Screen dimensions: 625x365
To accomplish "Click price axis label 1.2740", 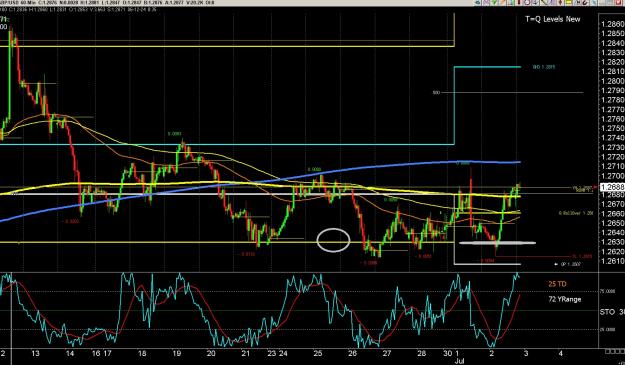I will tap(612, 138).
